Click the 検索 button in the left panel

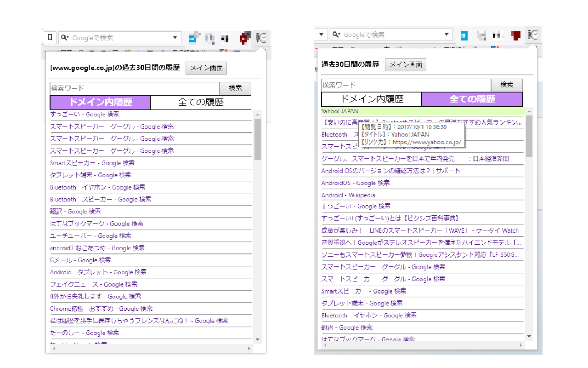(235, 88)
